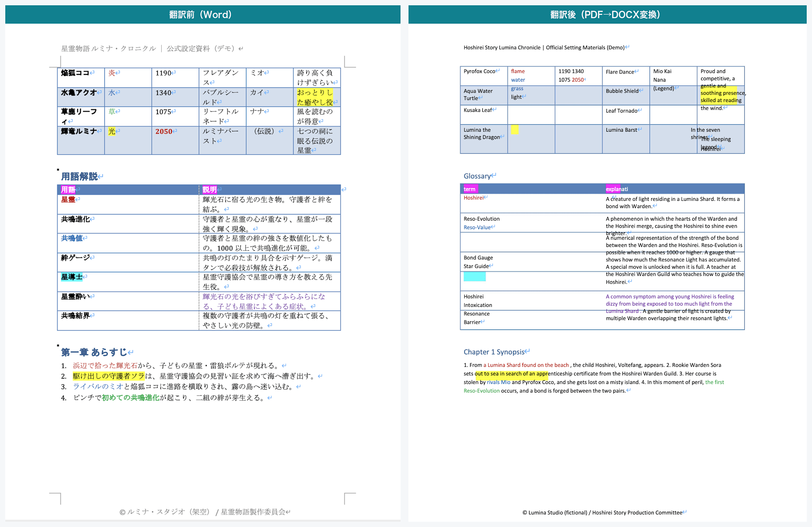Select the term 星霊酔い
The width and height of the screenshot is (812, 527).
click(75, 296)
